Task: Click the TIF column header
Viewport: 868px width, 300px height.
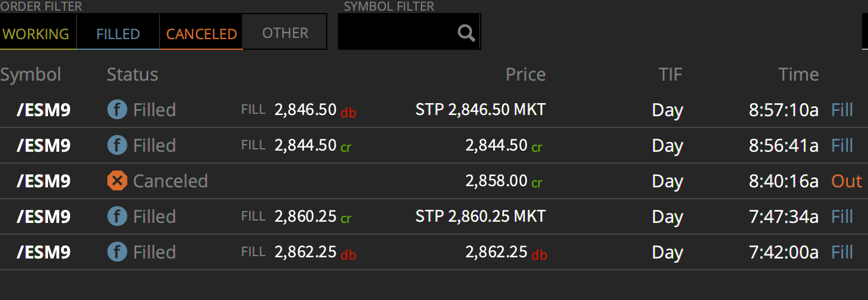Action: click(671, 75)
